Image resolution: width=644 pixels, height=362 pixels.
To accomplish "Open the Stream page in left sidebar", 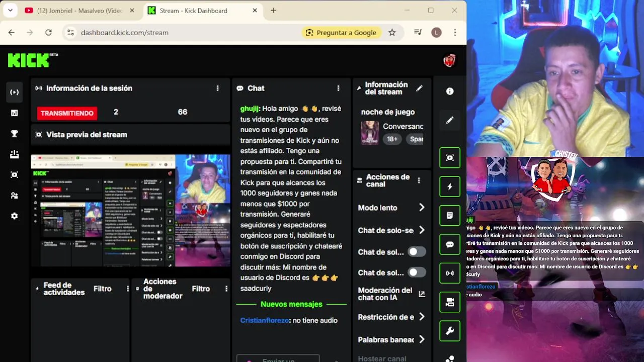I will (x=15, y=92).
